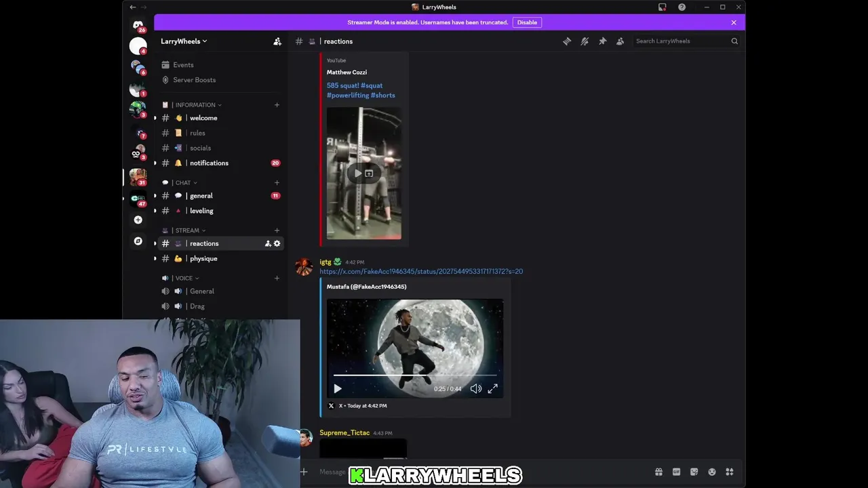Open the Discover servers compass icon
The width and height of the screenshot is (868, 488).
(x=138, y=241)
